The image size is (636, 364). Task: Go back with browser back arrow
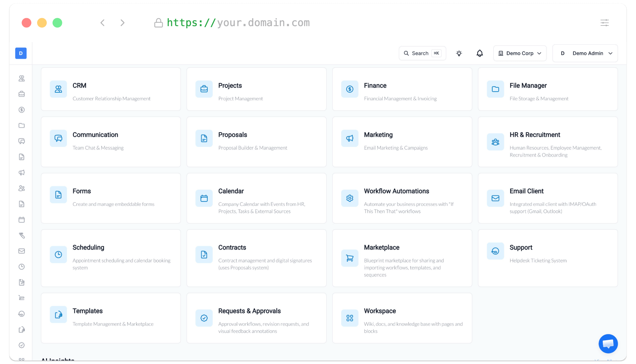(x=103, y=23)
